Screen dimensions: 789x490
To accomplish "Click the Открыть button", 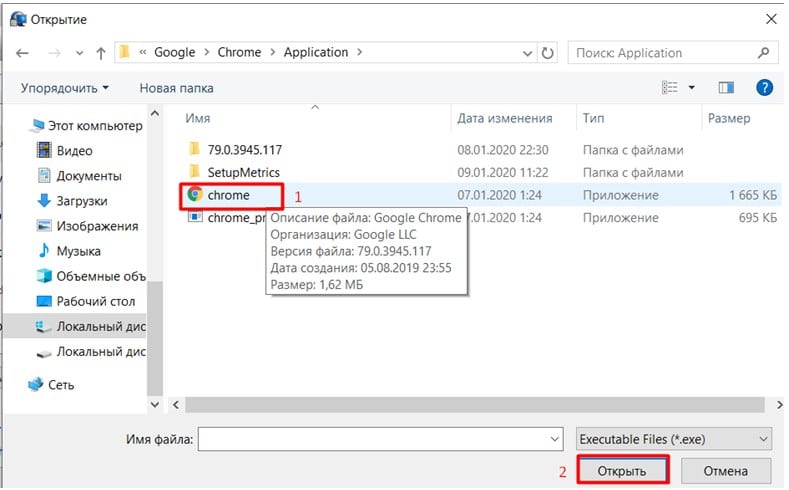I will pos(622,471).
